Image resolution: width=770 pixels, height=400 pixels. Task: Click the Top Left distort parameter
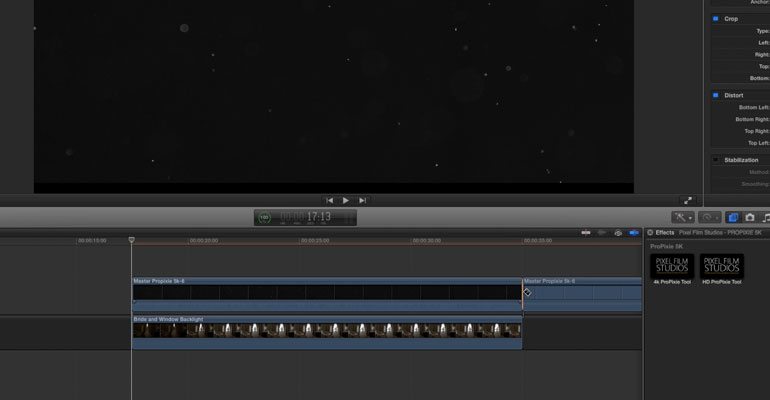click(x=759, y=143)
